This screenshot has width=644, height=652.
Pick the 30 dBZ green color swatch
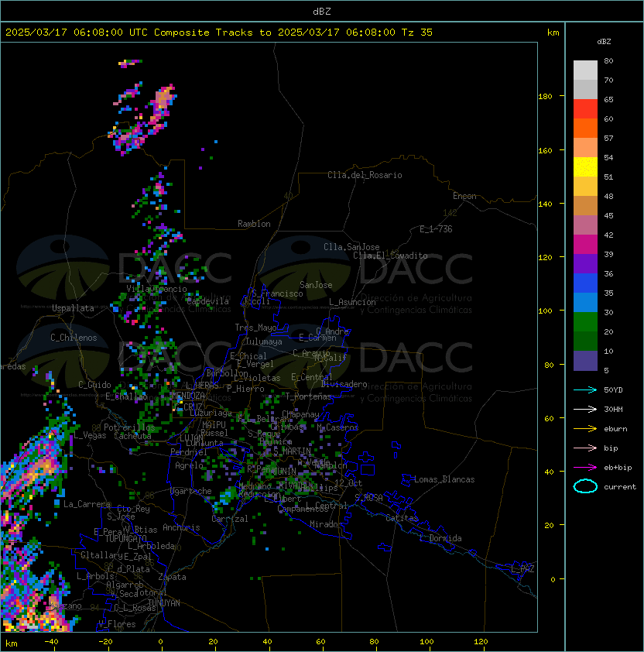click(x=585, y=322)
